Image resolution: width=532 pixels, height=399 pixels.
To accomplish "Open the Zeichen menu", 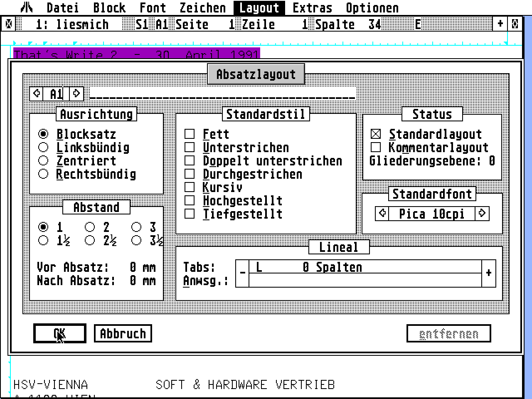I will [202, 7].
